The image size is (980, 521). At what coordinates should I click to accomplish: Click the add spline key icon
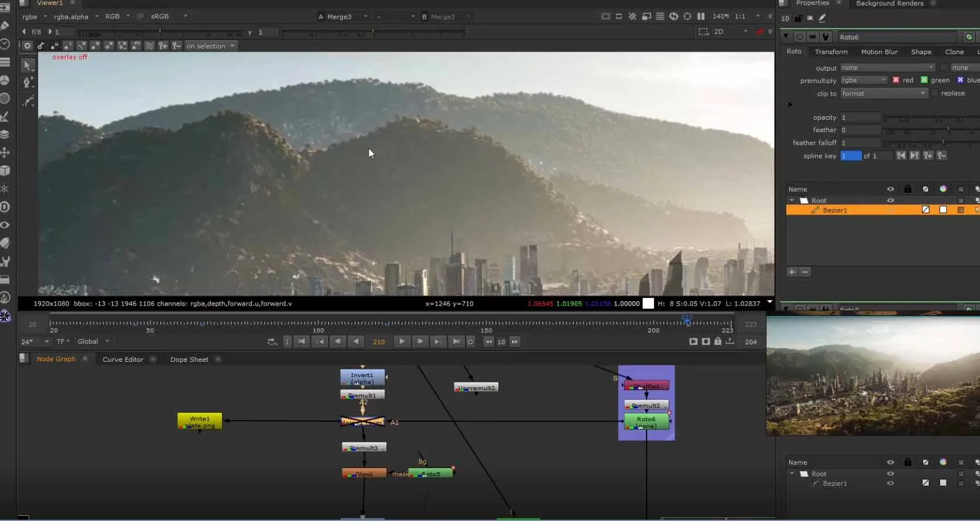coord(928,156)
